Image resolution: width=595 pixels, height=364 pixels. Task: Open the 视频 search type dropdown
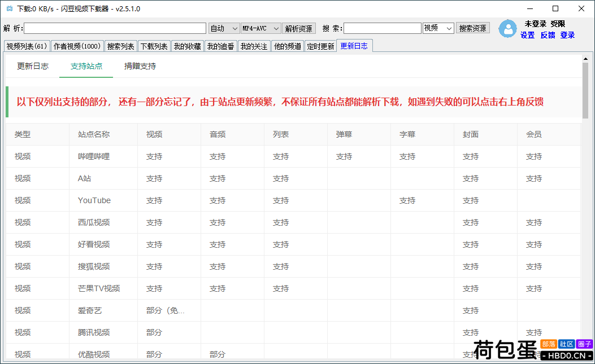pyautogui.click(x=438, y=28)
